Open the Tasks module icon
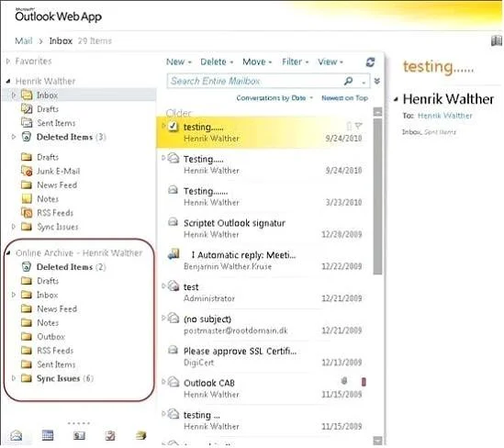The width and height of the screenshot is (504, 448). pos(110,436)
